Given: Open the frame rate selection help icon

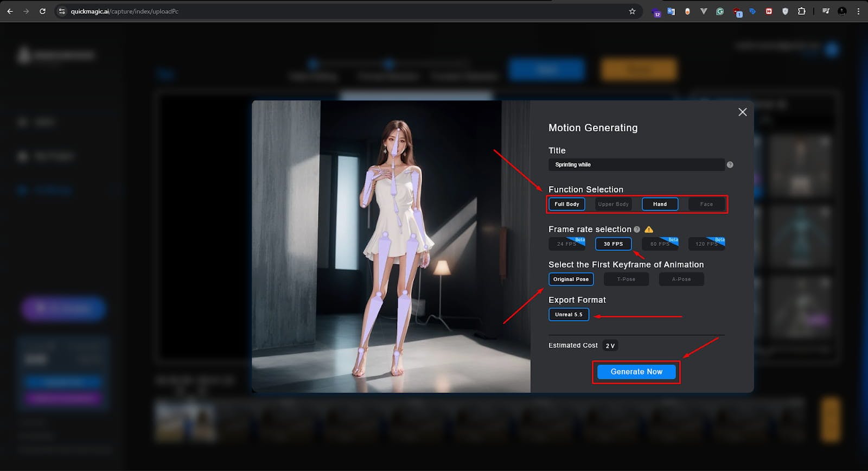Looking at the screenshot, I should point(637,230).
